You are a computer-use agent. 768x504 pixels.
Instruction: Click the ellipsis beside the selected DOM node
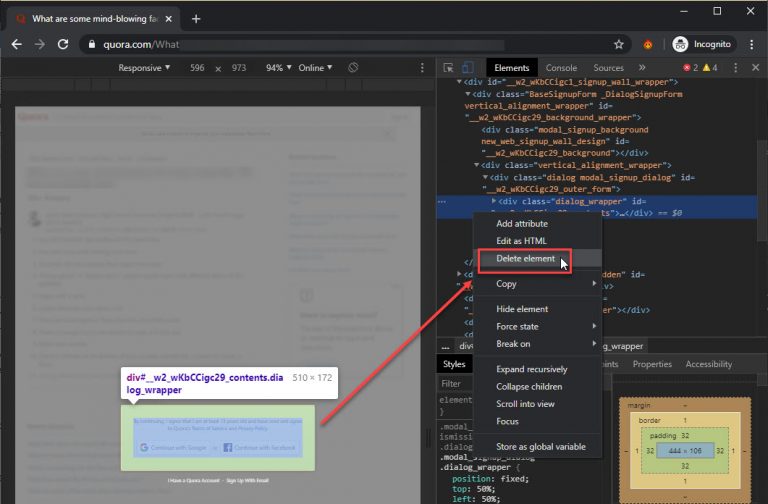click(x=442, y=201)
